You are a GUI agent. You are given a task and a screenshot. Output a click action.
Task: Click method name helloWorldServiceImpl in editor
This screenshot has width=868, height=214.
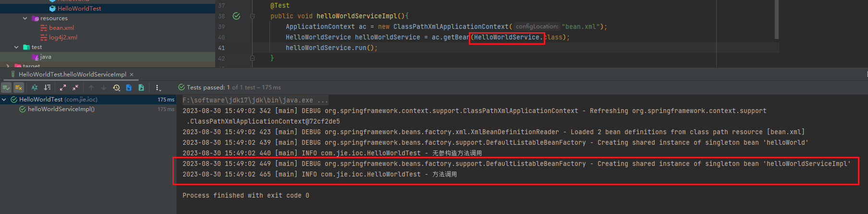coord(357,16)
